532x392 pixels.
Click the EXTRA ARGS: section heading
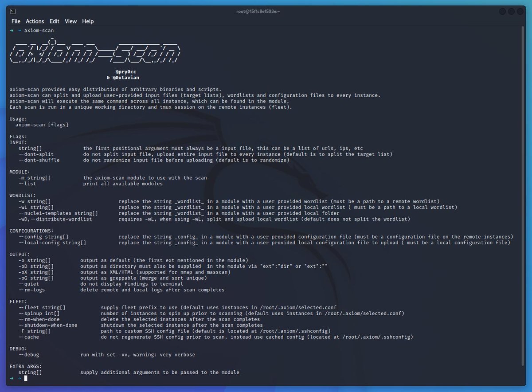[26, 366]
